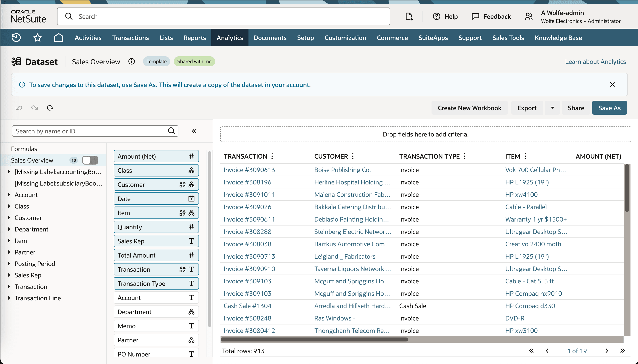638x364 pixels.
Task: Open the SuiteApps menu
Action: pyautogui.click(x=433, y=38)
